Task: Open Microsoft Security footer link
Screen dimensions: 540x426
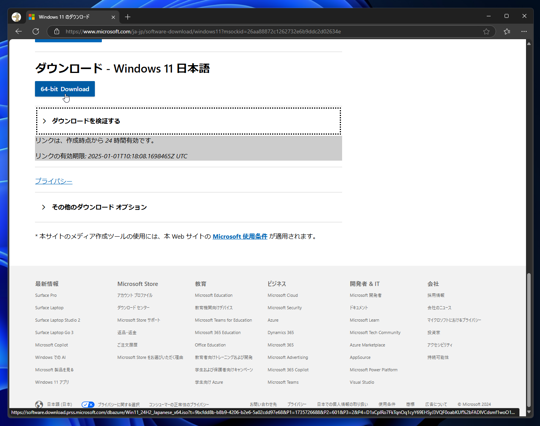Action: 284,308
